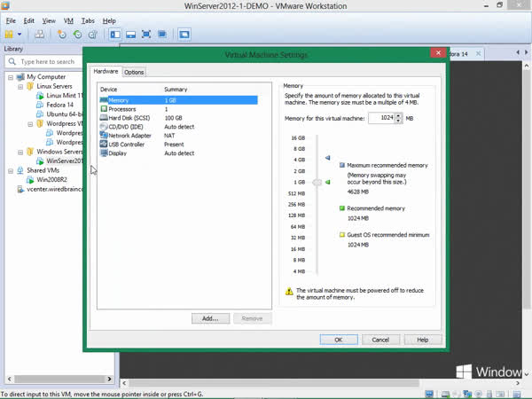The image size is (532, 399).
Task: Toggle the thumbnail bar toolbar icon
Action: (x=130, y=35)
